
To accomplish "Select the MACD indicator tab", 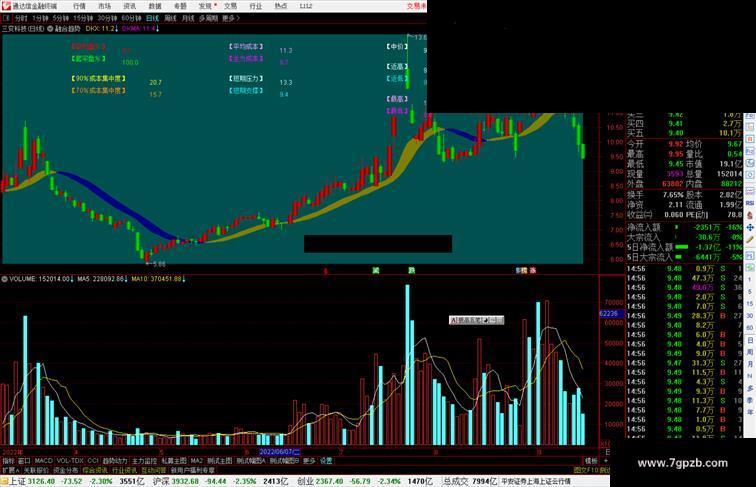I will pyautogui.click(x=43, y=461).
